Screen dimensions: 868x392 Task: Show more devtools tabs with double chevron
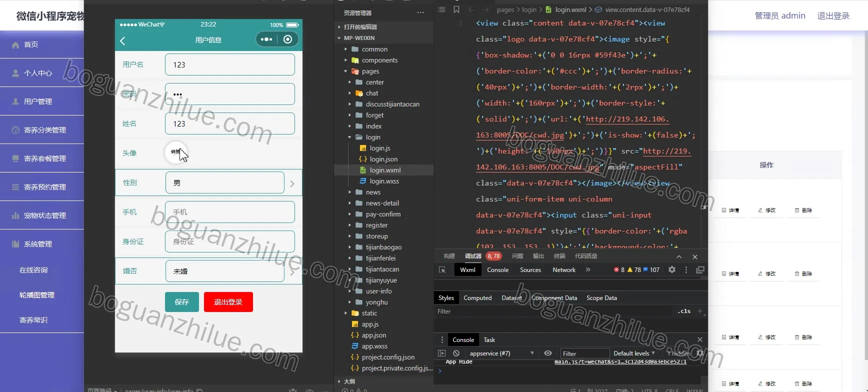pos(588,269)
